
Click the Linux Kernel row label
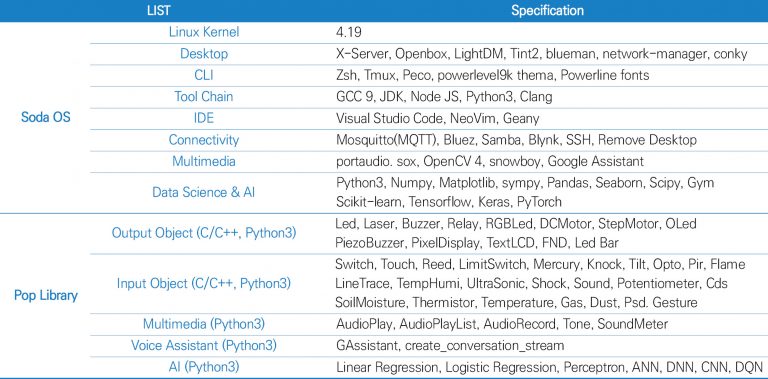(x=204, y=32)
